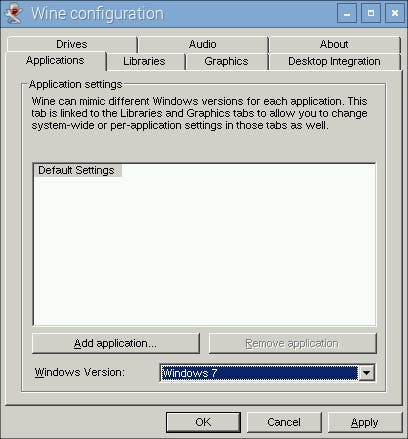This screenshot has width=408, height=439.
Task: Maximize the Wine configuration window
Action: (x=371, y=13)
